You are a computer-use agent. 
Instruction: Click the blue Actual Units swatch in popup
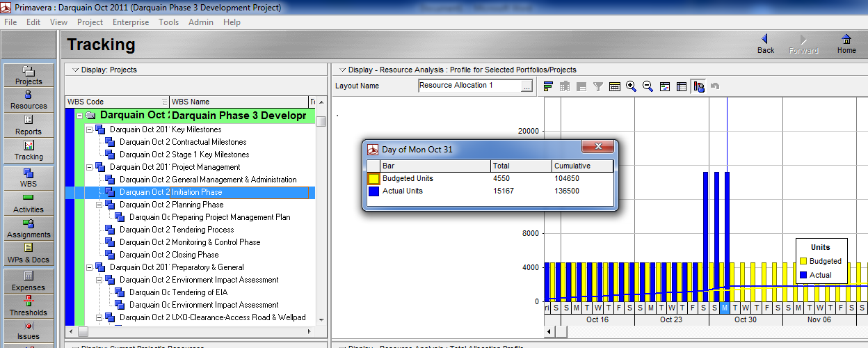tap(373, 191)
